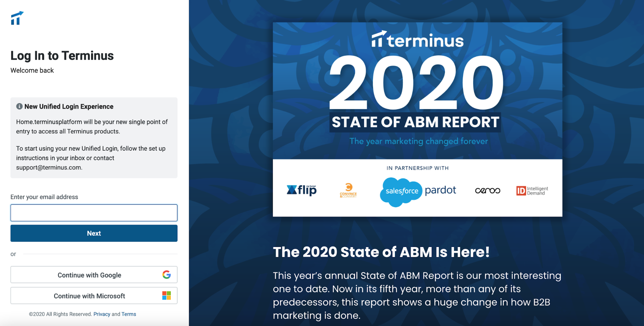644x326 pixels.
Task: Focus the email address input field
Action: [94, 213]
